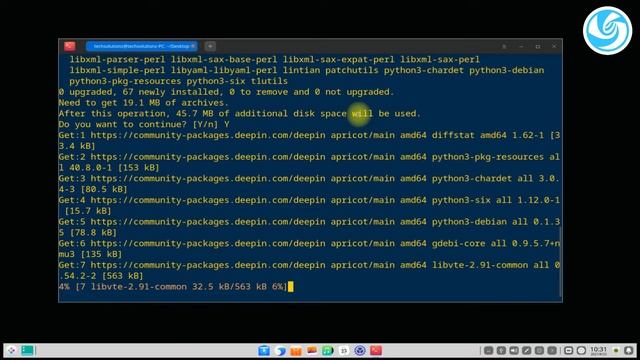Open the App Store from dock
The width and height of the screenshot is (640, 360).
click(x=296, y=350)
